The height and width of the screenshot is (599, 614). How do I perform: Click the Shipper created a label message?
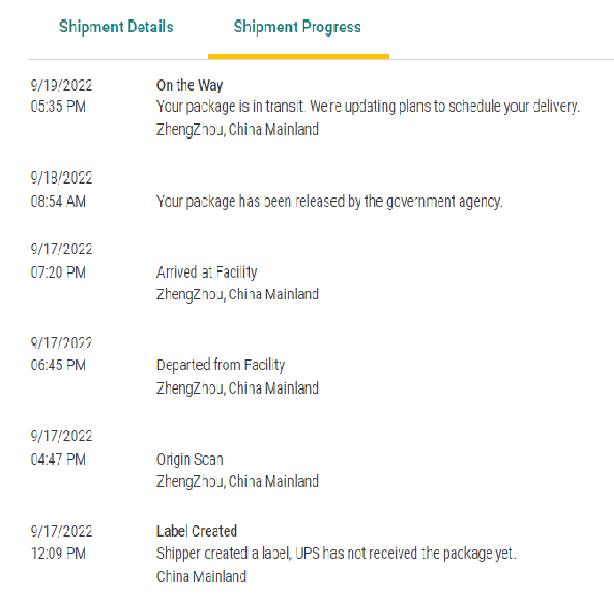pos(336,553)
